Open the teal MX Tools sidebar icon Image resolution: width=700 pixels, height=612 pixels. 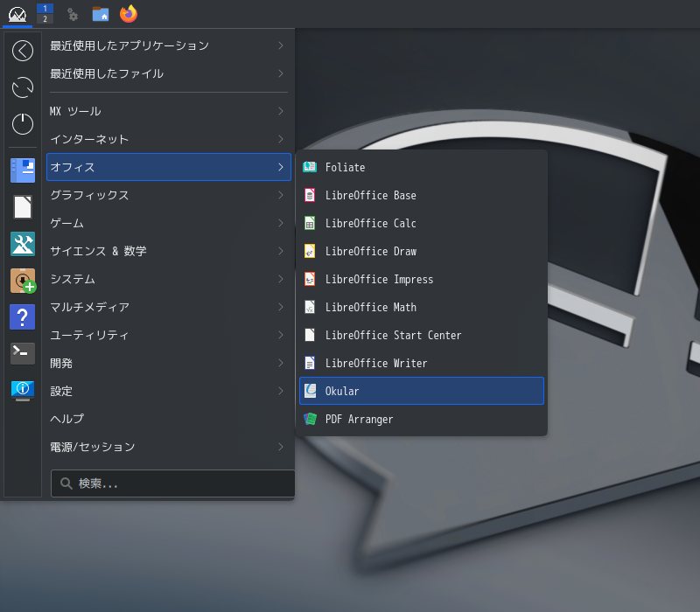[23, 244]
